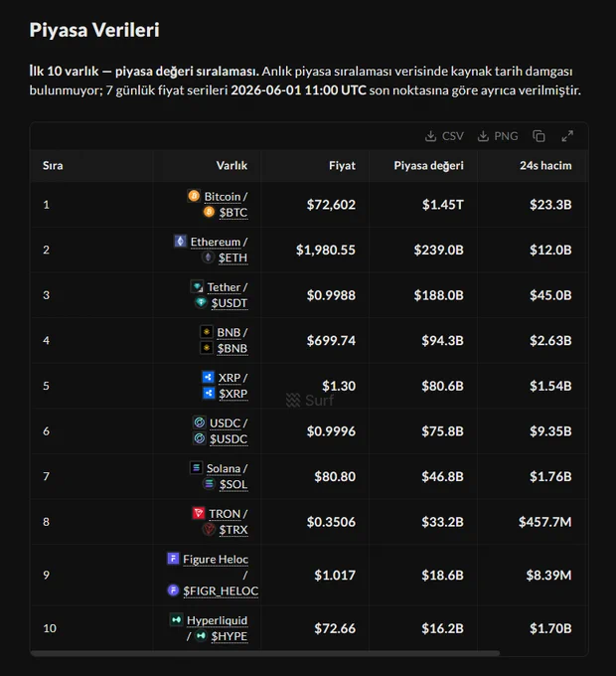Open the Ethereum asset link

pos(216,242)
